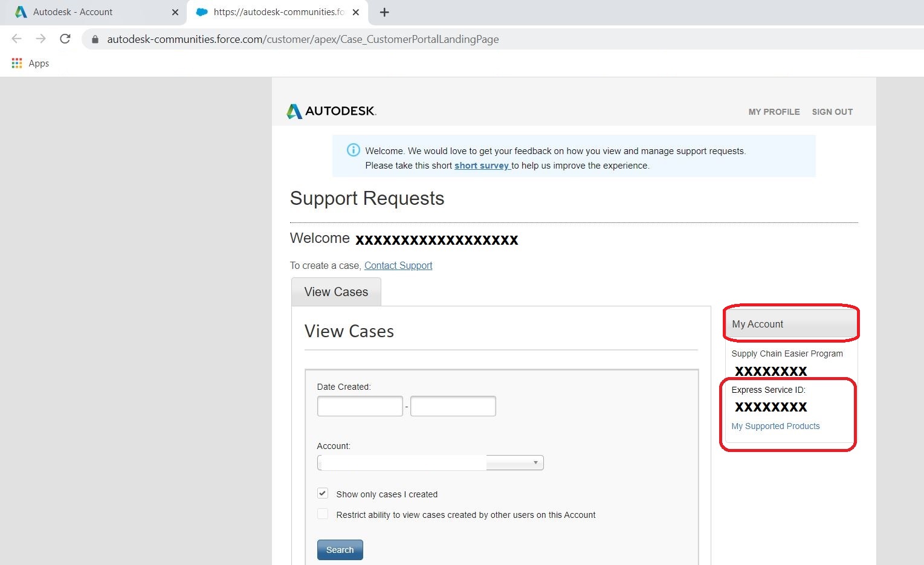The image size is (924, 565).
Task: Open the Account dropdown
Action: [x=534, y=462]
